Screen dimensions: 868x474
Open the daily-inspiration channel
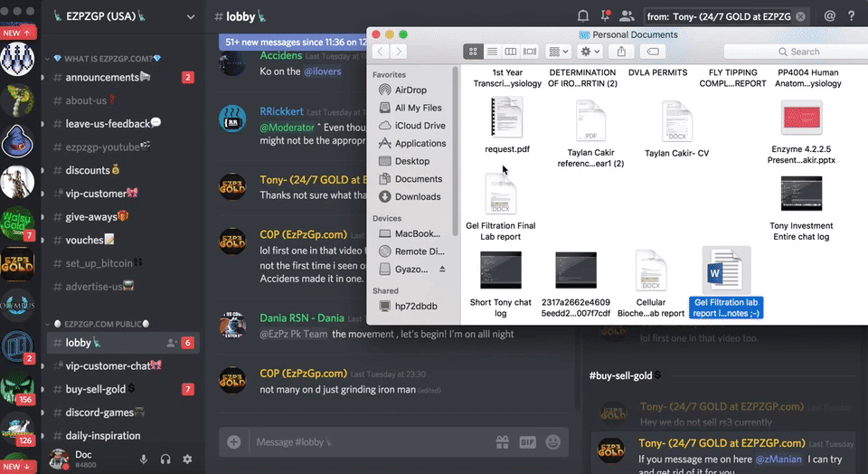pos(123,436)
